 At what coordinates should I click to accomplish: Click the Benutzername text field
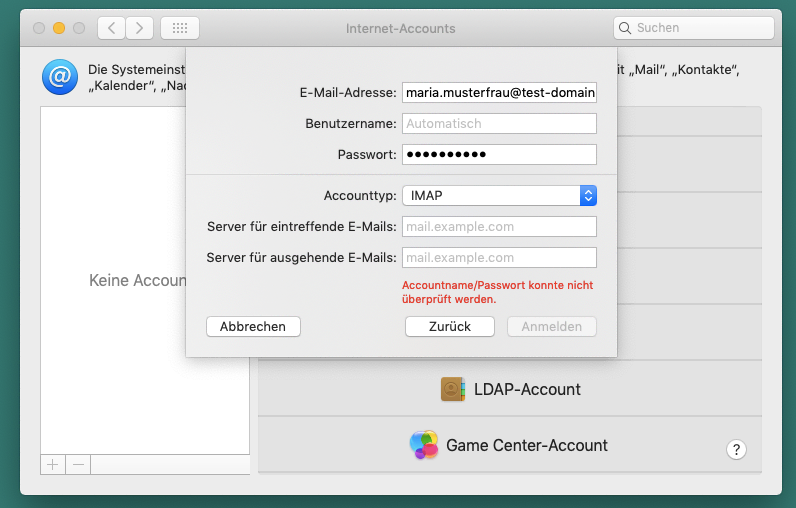tap(499, 124)
